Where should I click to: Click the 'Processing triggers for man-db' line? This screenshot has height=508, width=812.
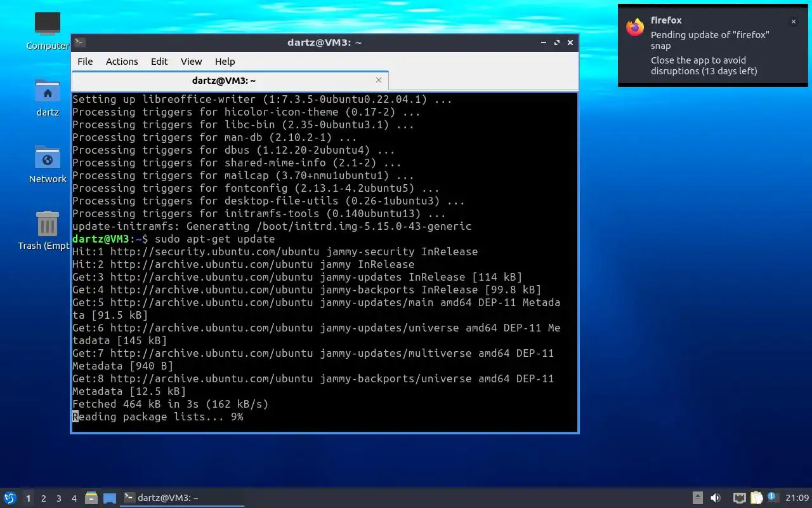point(215,137)
